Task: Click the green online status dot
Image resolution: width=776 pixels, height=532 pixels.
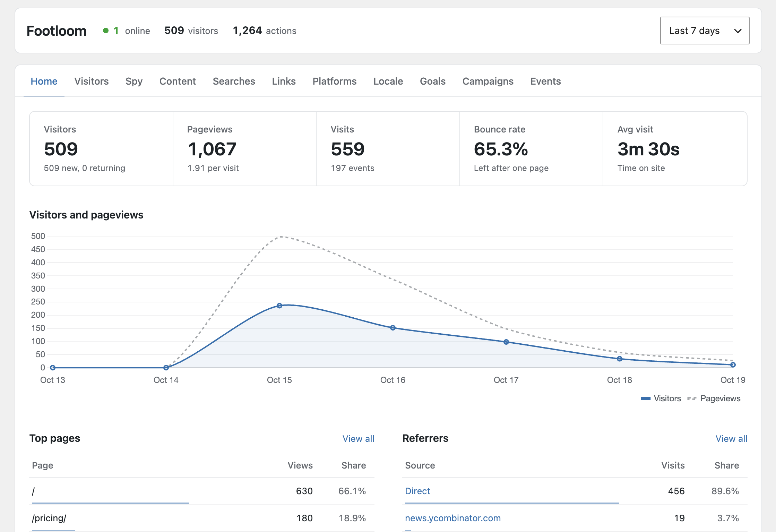Action: pos(106,31)
